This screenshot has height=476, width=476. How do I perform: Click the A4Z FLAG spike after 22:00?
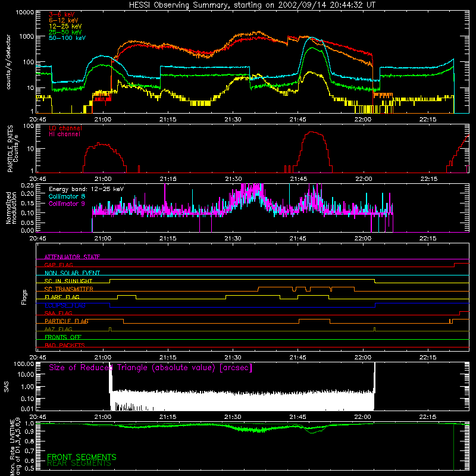click(x=375, y=329)
